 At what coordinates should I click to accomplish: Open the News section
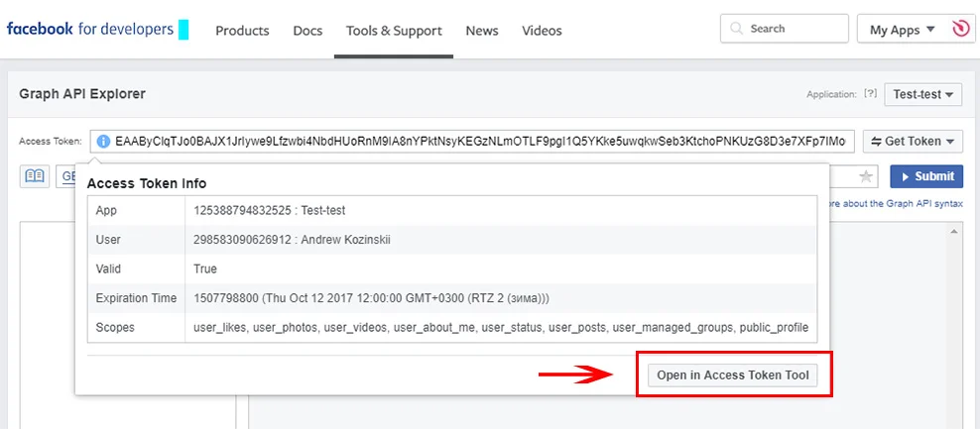click(x=482, y=31)
